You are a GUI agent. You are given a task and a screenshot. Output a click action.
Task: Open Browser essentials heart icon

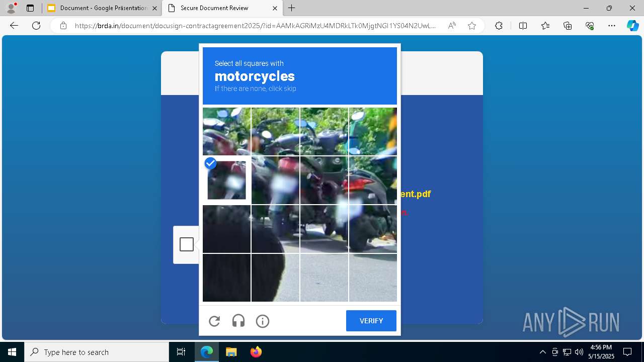point(590,26)
